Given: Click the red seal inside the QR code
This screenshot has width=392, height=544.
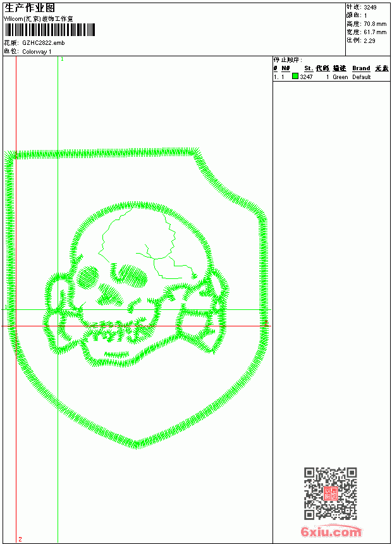Looking at the screenshot, I should click(x=331, y=493).
